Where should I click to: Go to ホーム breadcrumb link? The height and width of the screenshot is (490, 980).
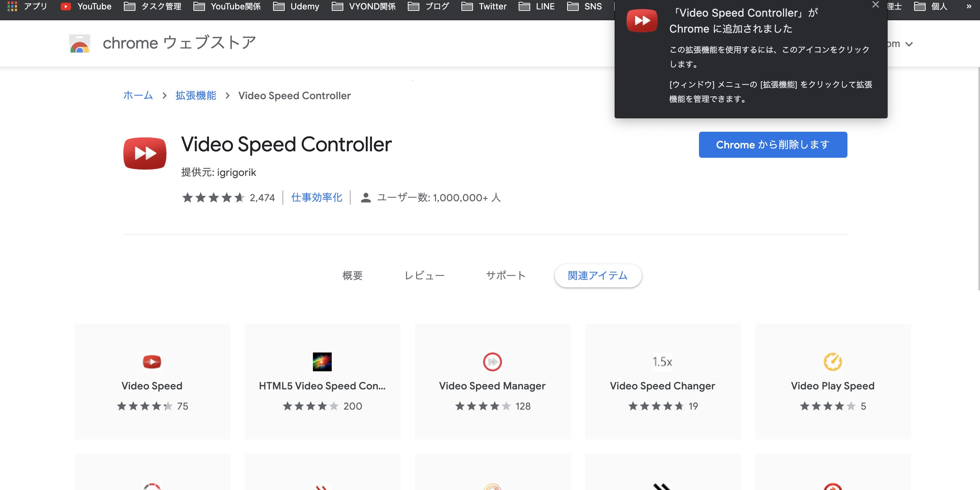point(138,95)
